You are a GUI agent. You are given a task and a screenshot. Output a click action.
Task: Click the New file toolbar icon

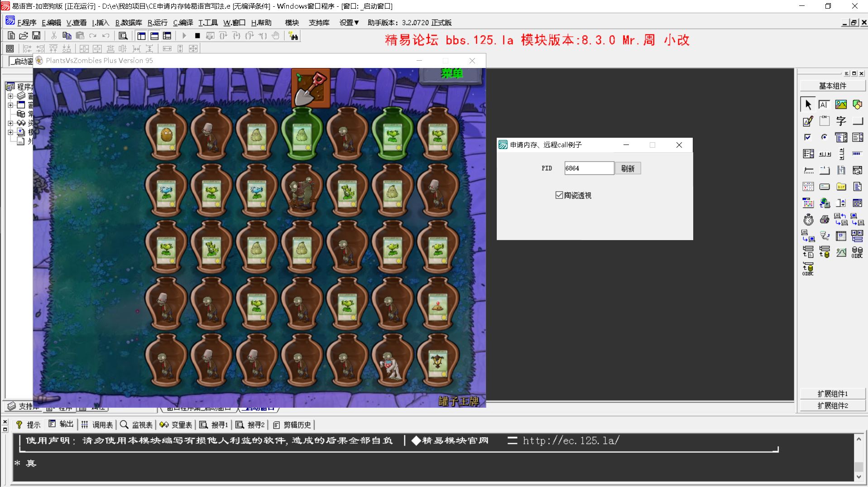11,35
